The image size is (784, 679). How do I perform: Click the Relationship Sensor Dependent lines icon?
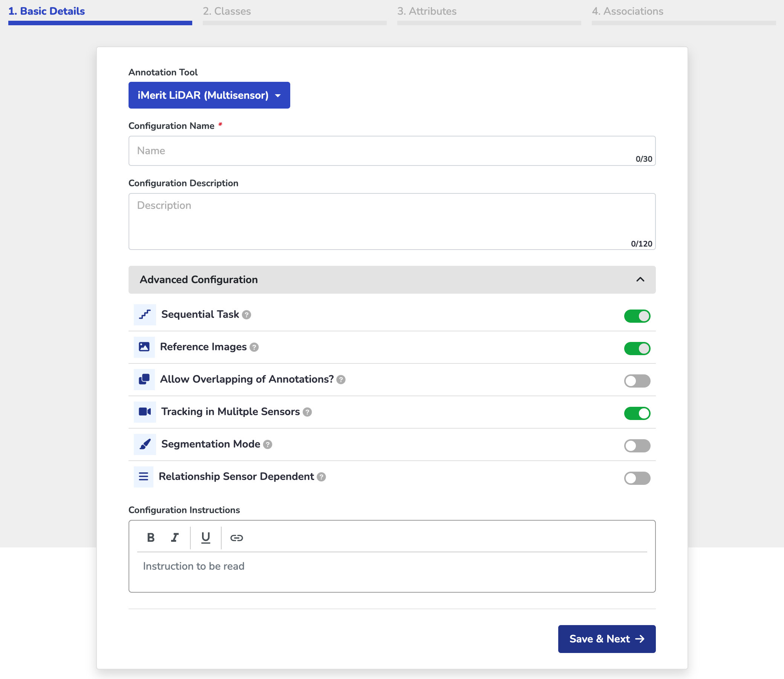[x=144, y=477]
